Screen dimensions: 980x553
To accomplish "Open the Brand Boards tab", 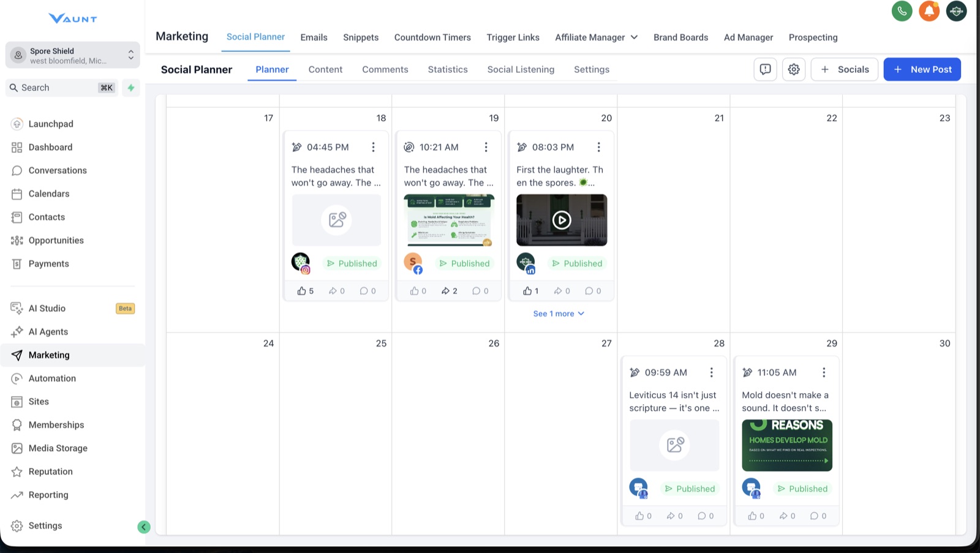I will tap(680, 37).
